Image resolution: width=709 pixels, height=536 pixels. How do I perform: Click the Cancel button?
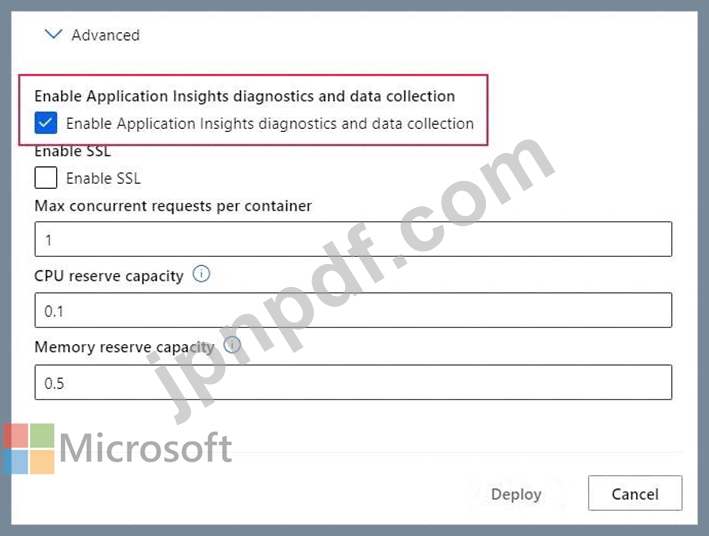click(x=635, y=493)
